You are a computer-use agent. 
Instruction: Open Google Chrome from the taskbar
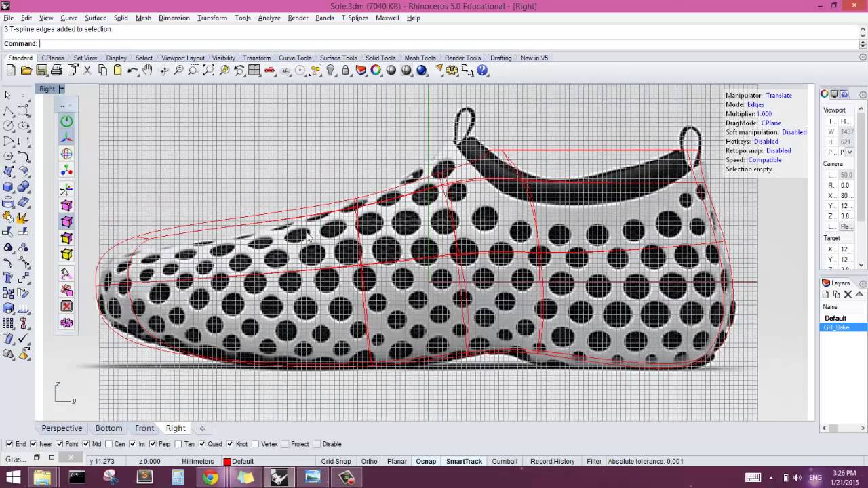pyautogui.click(x=210, y=478)
